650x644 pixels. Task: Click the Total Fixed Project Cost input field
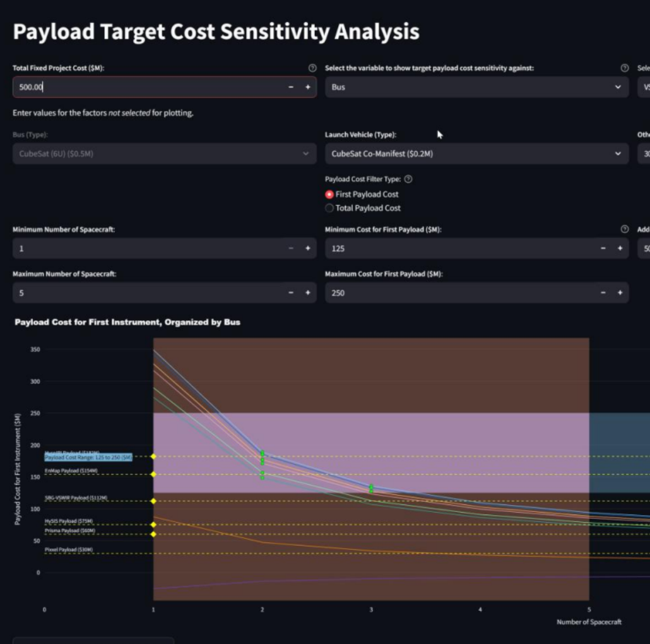[148, 87]
